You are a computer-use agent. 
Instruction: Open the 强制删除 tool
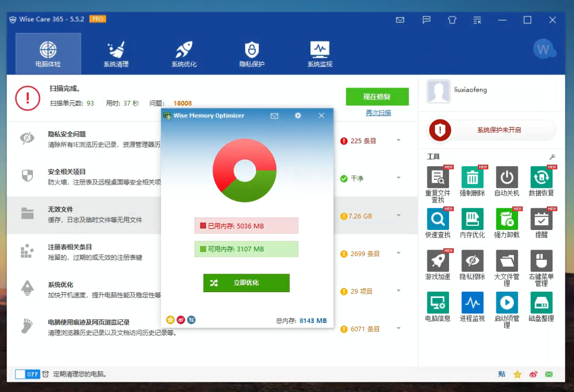pos(472,181)
